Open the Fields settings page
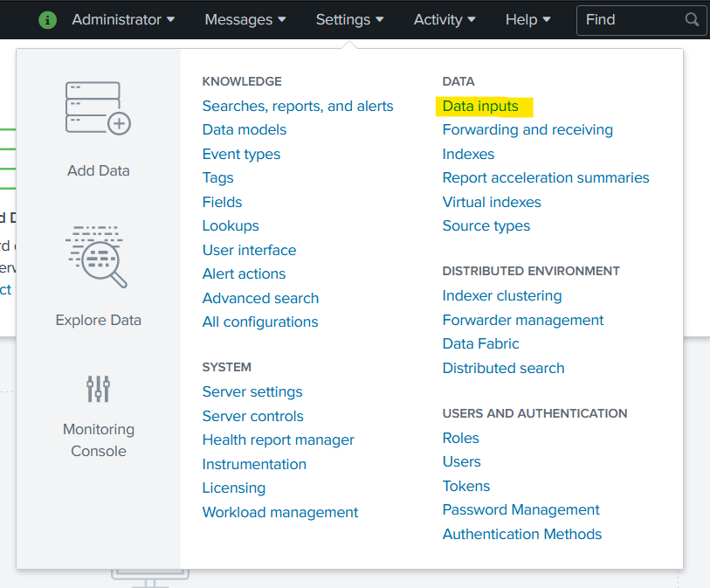The image size is (710, 588). tap(222, 202)
